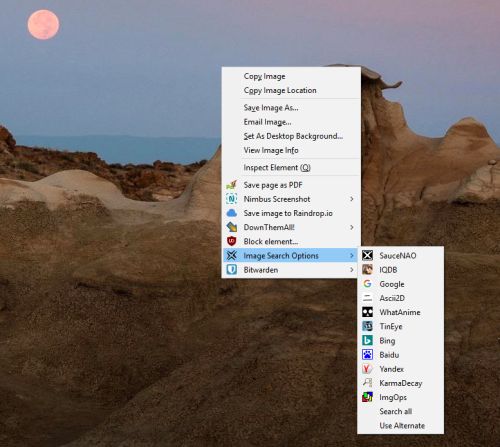Click the Bitwarden shield icon
Screen dimensions: 500x447
pos(231,270)
